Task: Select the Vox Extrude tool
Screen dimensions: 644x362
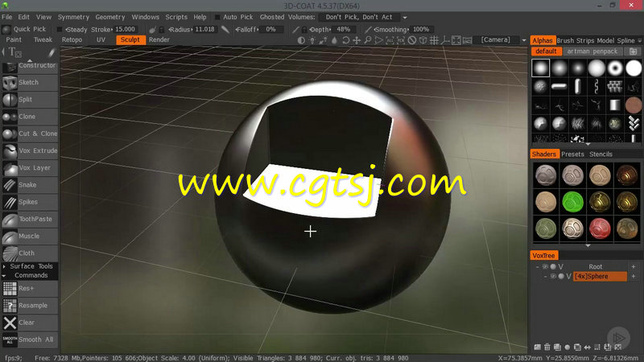Action: pyautogui.click(x=30, y=151)
